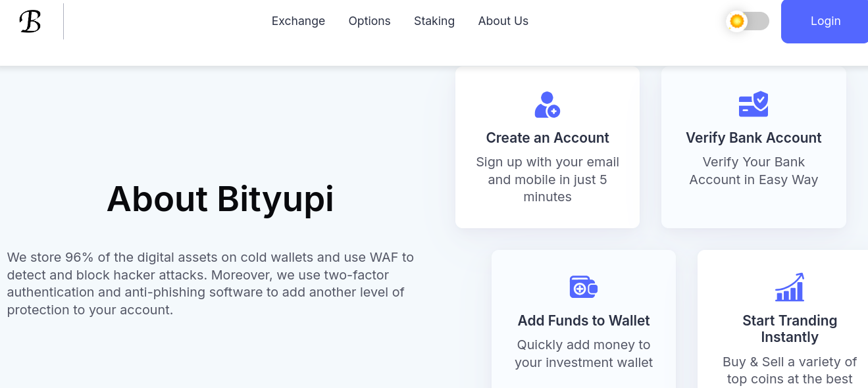The width and height of the screenshot is (868, 388).
Task: Click the Bityupi B logo
Action: pyautogui.click(x=30, y=22)
